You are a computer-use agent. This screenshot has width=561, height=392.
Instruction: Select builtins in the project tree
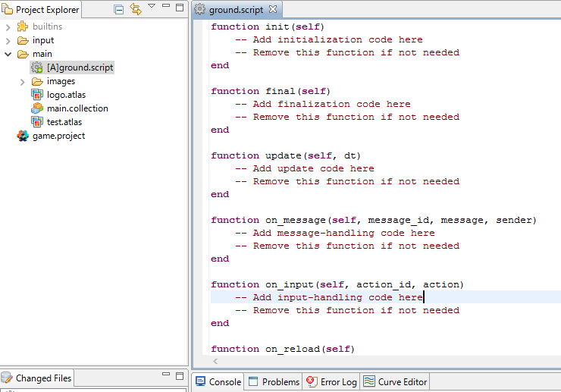coord(47,27)
